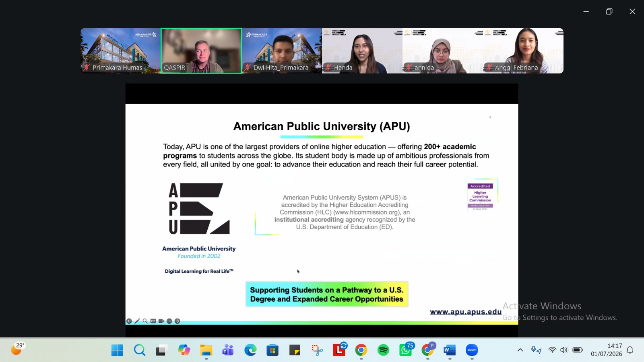The width and height of the screenshot is (644, 362).
Task: Open the red L app on the taskbar
Action: (x=339, y=350)
